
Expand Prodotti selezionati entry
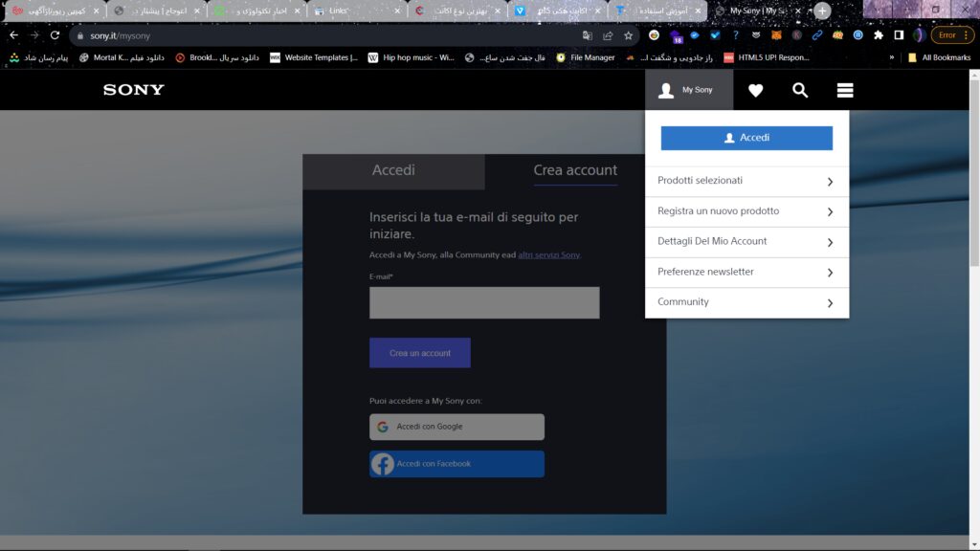tap(746, 181)
